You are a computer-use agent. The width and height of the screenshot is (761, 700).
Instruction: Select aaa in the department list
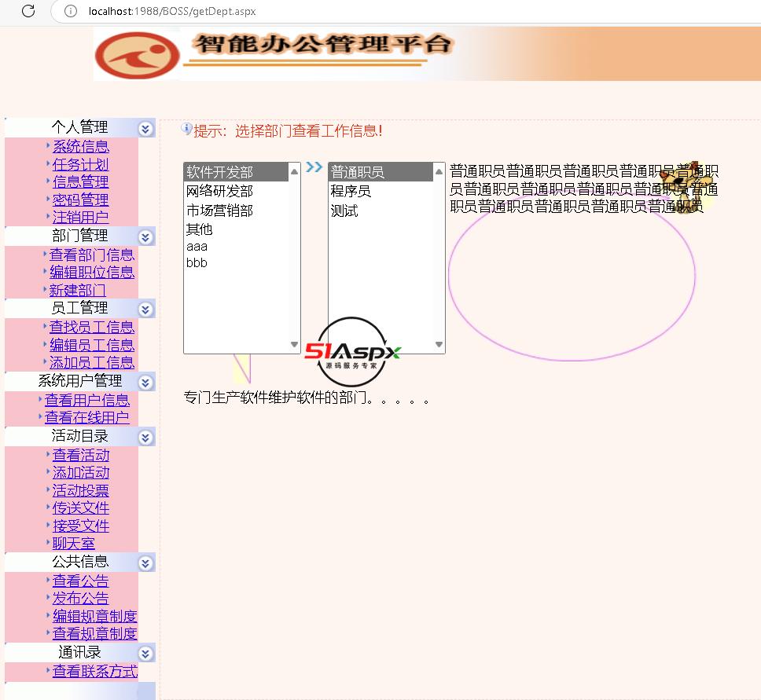[x=237, y=247]
